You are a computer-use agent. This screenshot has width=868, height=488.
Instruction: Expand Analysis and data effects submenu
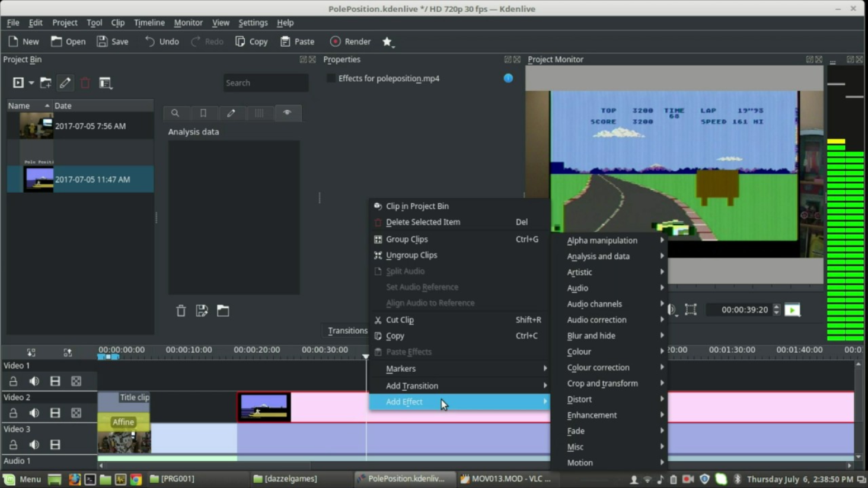tap(609, 256)
